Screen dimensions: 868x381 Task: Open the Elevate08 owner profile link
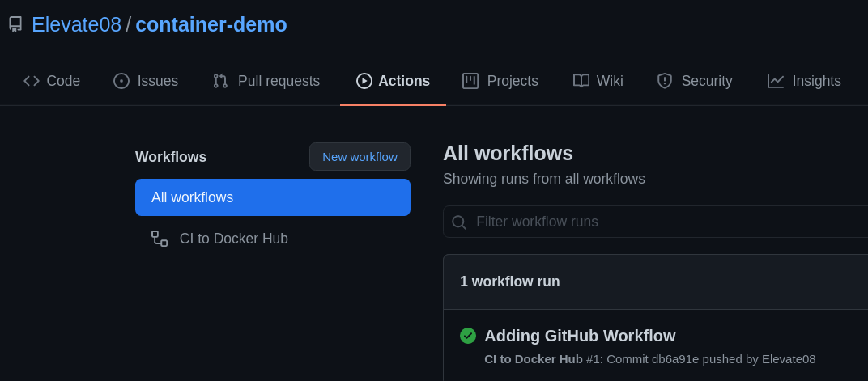pos(76,24)
